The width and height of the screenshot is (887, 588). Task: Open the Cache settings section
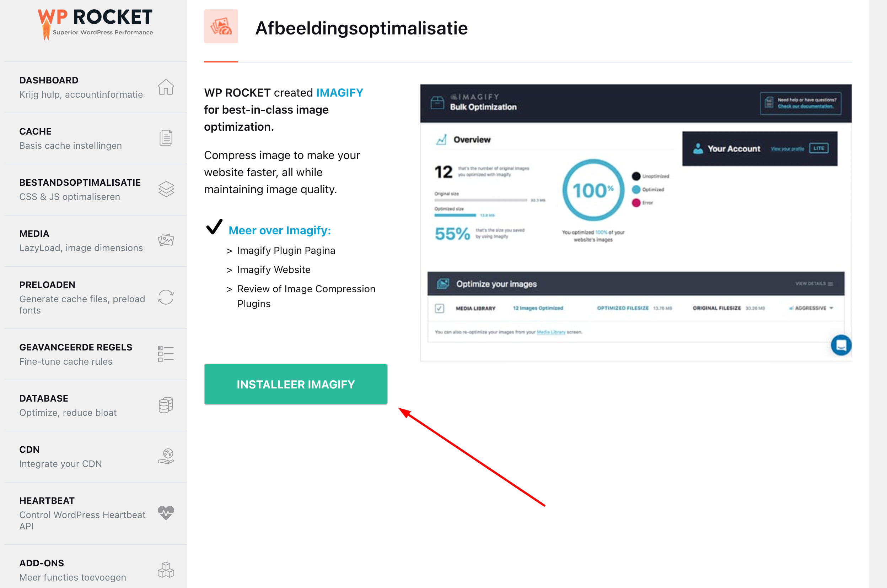[x=96, y=138]
